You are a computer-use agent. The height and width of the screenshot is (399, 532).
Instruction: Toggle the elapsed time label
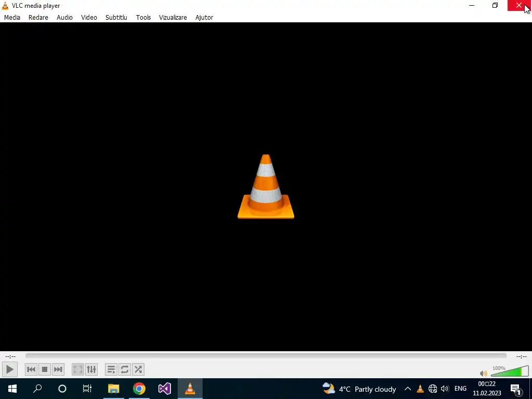(10, 356)
